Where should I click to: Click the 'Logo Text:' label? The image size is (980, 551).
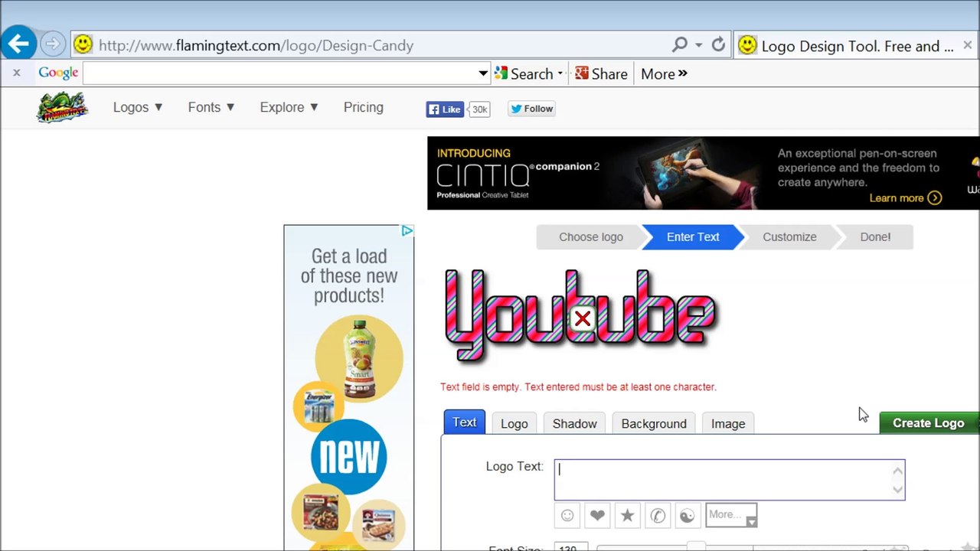[x=514, y=467]
